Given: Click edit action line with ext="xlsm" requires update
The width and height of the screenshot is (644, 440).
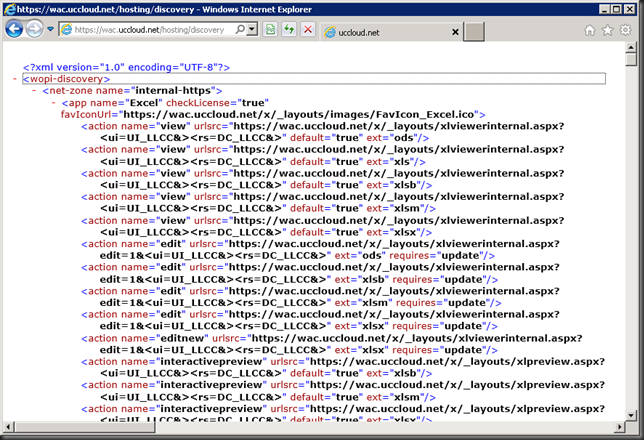Looking at the screenshot, I should [320, 297].
